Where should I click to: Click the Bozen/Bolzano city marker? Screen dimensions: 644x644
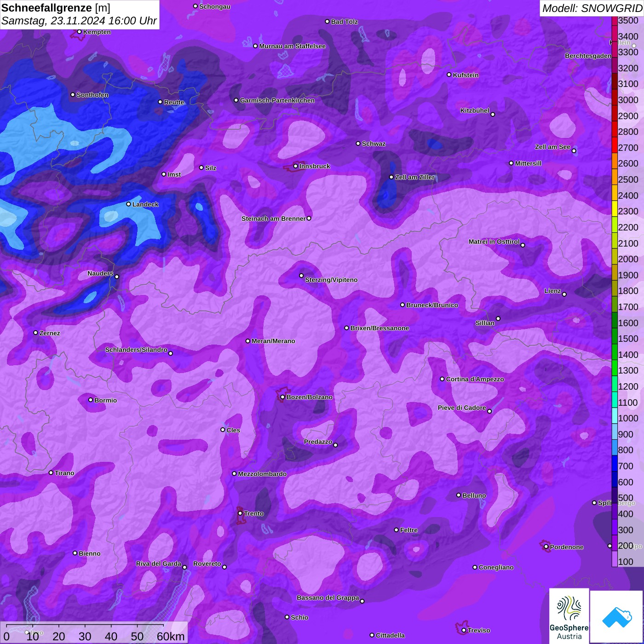283,397
